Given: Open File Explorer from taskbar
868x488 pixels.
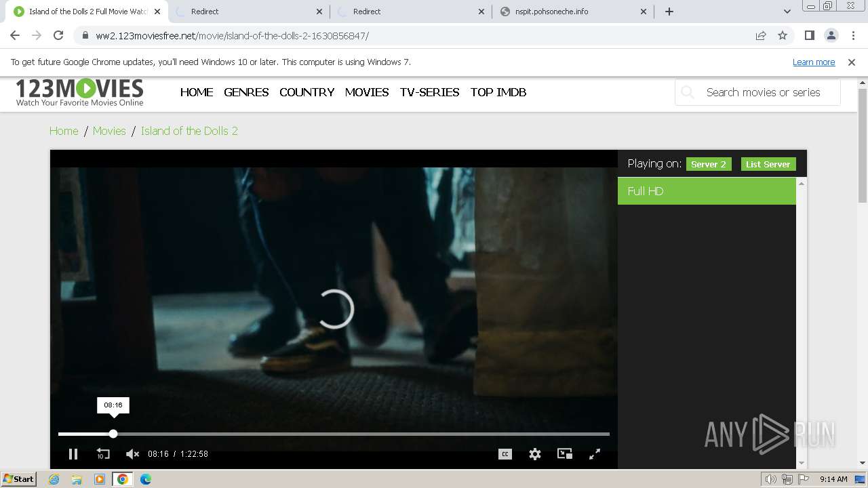Looking at the screenshot, I should (77, 479).
